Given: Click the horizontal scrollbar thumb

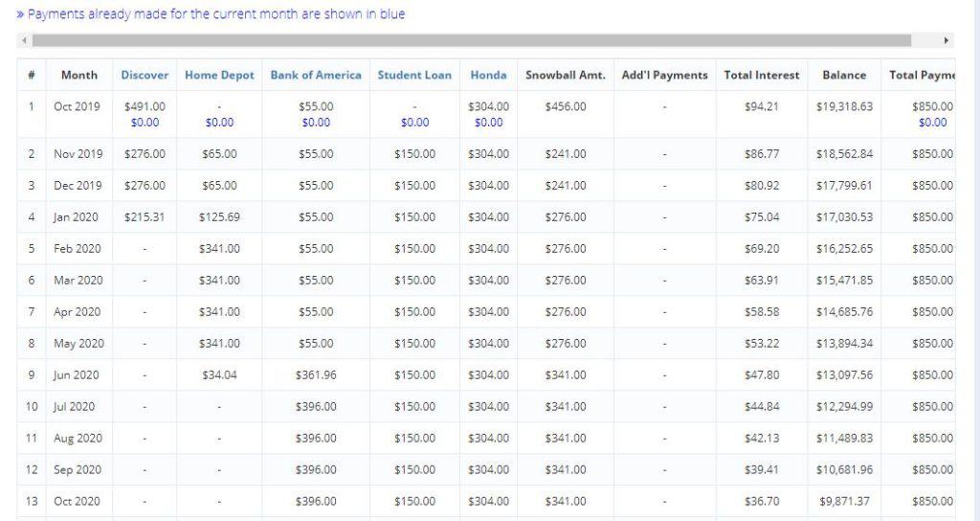Looking at the screenshot, I should (472, 40).
